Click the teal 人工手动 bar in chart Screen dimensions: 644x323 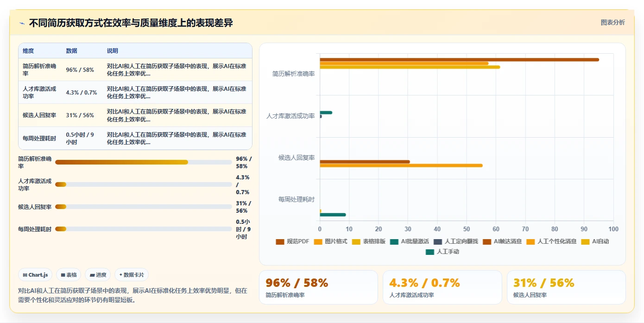(x=333, y=215)
